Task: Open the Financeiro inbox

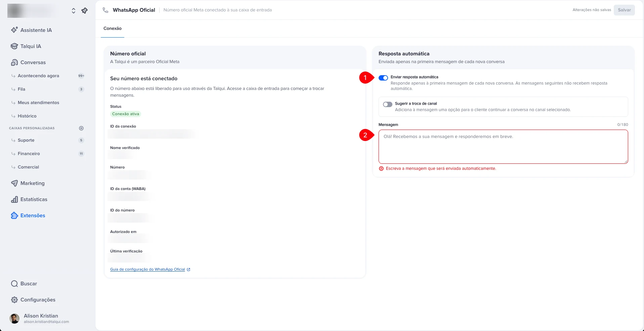Action: click(x=29, y=154)
